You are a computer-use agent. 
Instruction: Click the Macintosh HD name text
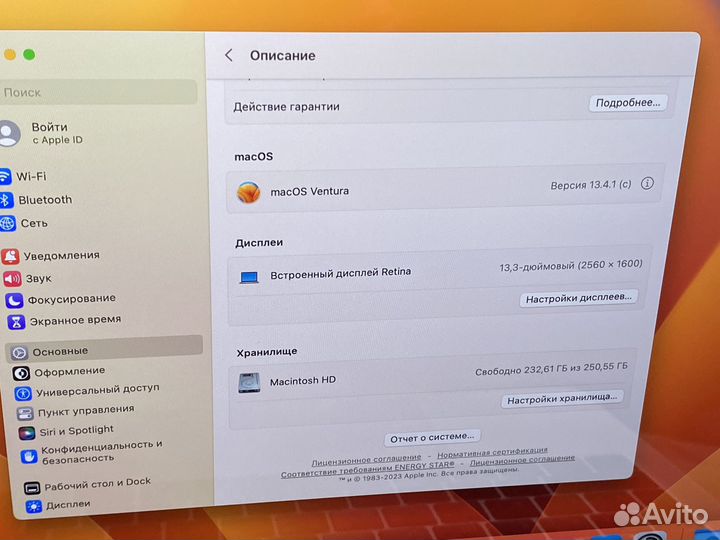tap(303, 381)
